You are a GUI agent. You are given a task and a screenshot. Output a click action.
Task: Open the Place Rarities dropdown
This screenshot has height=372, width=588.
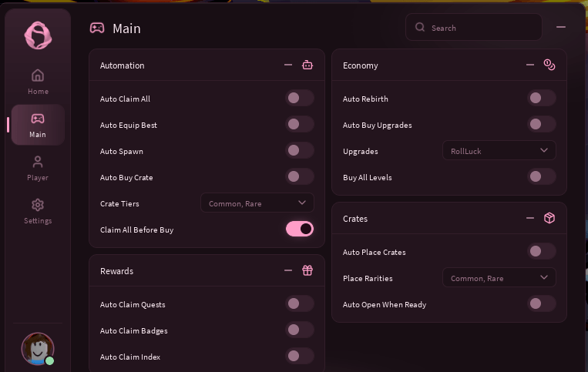point(499,277)
